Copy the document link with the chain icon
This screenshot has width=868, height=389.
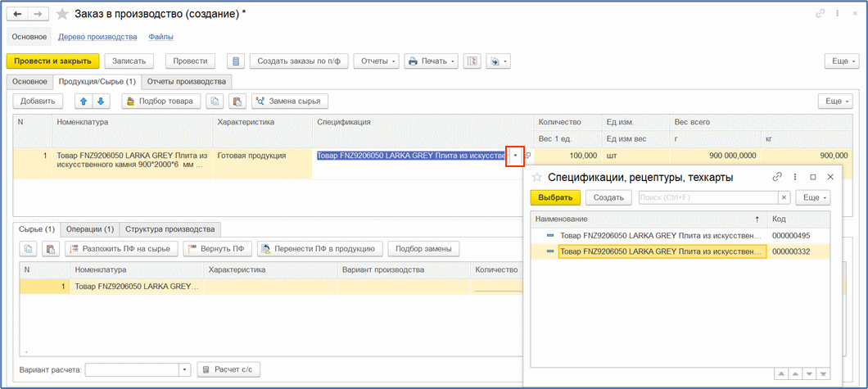tap(820, 14)
